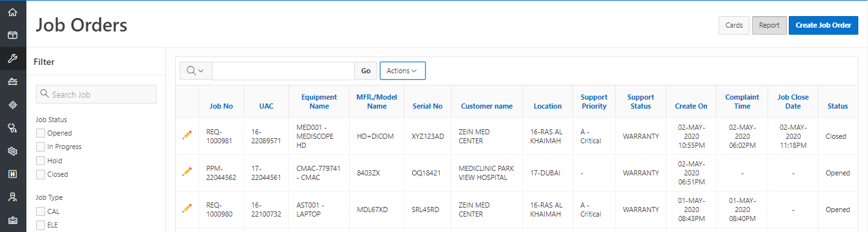Image resolution: width=868 pixels, height=232 pixels.
Task: Check the CAL job type checkbox
Action: [41, 211]
